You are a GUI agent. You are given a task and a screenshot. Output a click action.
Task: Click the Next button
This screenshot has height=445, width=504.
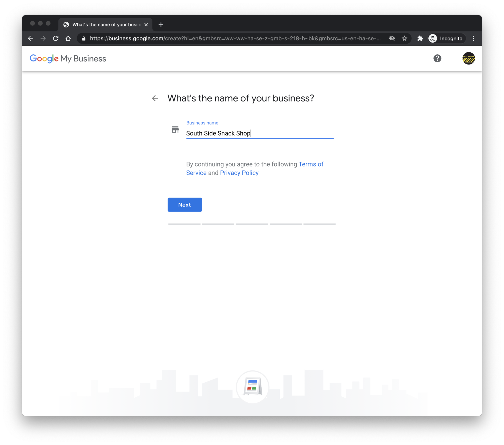(x=185, y=204)
